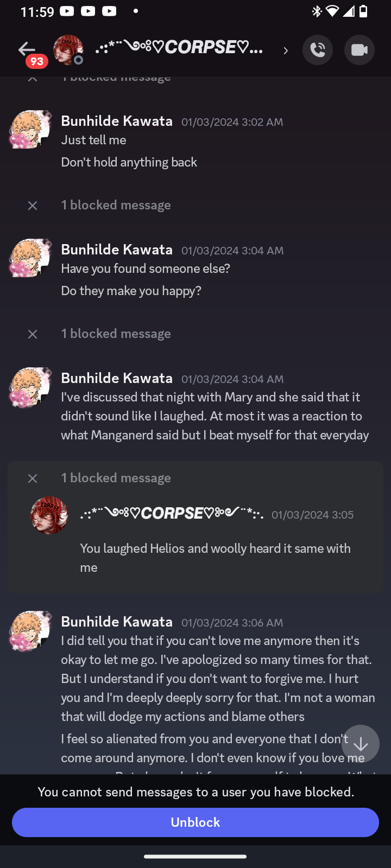This screenshot has height=868, width=391.
Task: Jump to latest messages arrow button
Action: click(361, 744)
